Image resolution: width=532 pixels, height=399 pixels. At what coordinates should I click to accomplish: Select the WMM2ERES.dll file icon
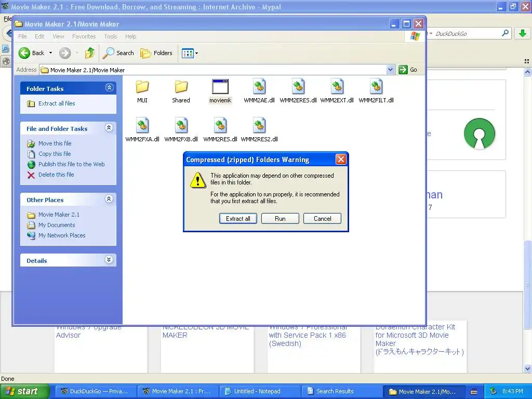(x=298, y=87)
